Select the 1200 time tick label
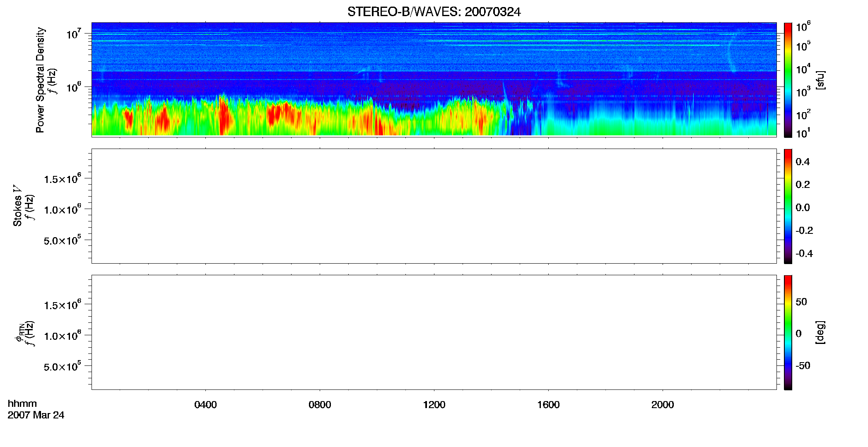This screenshot has height=447, width=868. click(434, 405)
